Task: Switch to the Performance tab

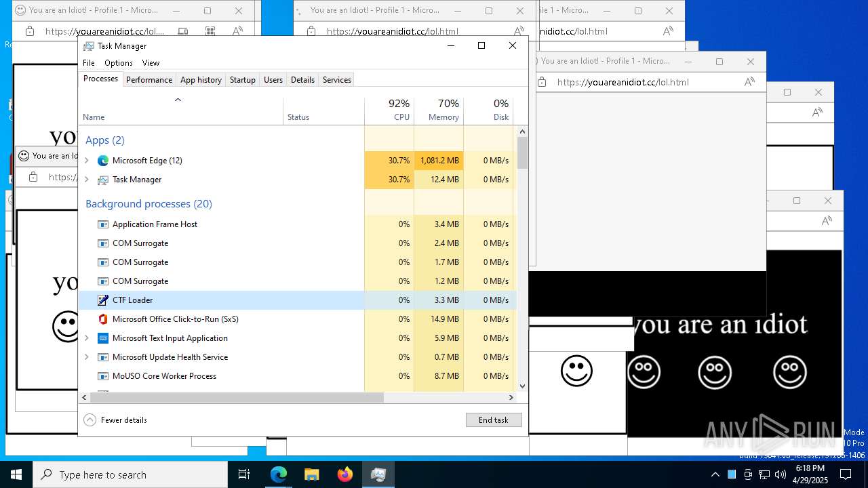Action: (149, 80)
